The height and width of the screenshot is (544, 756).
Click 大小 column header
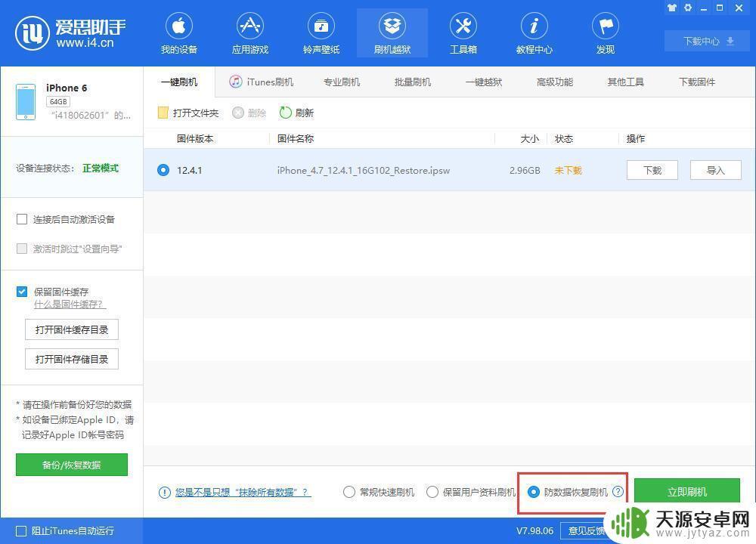pos(529,139)
